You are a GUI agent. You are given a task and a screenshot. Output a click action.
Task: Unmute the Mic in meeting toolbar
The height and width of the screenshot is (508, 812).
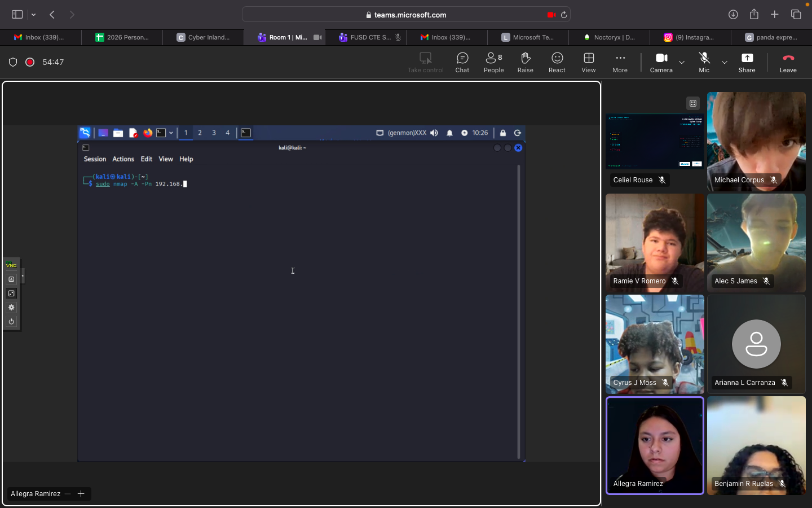pos(704,62)
